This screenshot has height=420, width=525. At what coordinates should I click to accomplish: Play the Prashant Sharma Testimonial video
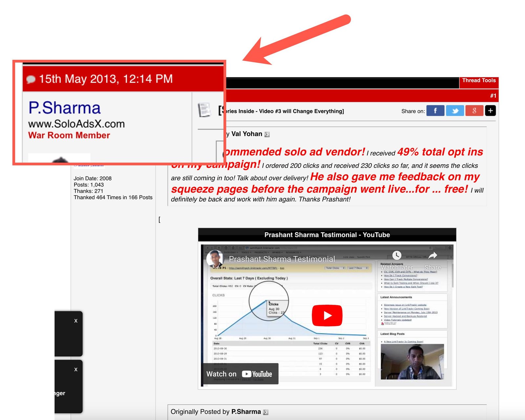(327, 315)
